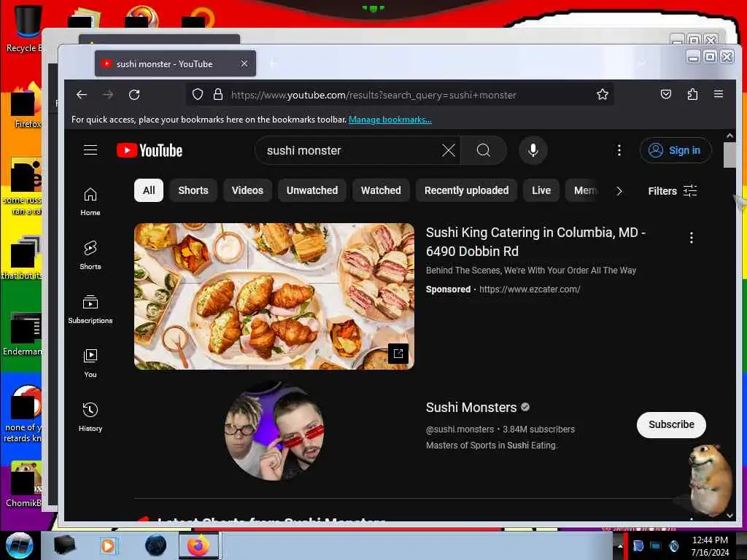
Task: Switch to the sushi monster - YouTube tab
Action: coord(175,63)
